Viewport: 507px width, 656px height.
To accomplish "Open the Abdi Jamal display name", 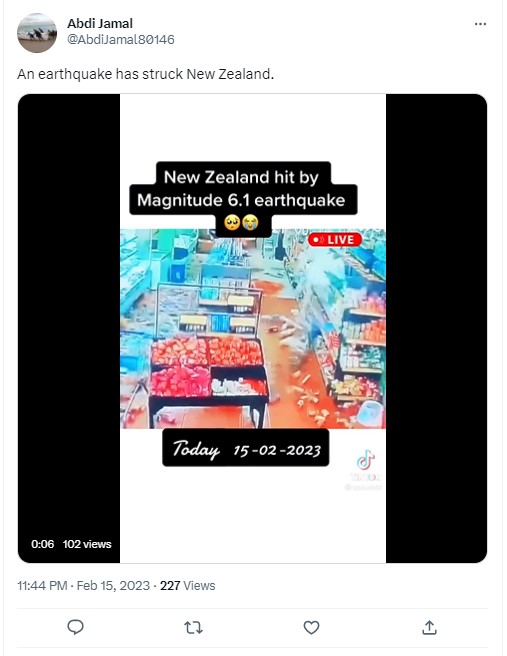I will [100, 23].
